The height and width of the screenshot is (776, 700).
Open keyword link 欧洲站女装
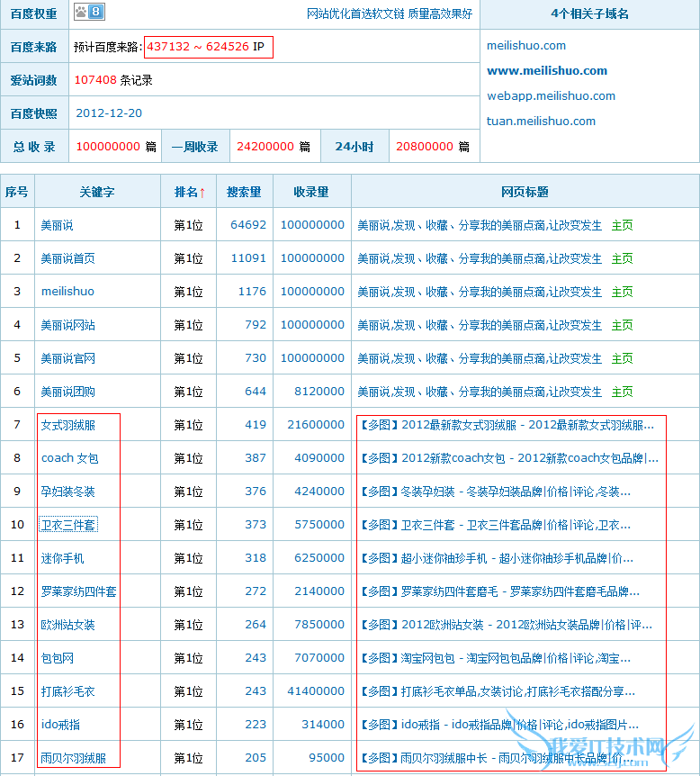coord(67,625)
